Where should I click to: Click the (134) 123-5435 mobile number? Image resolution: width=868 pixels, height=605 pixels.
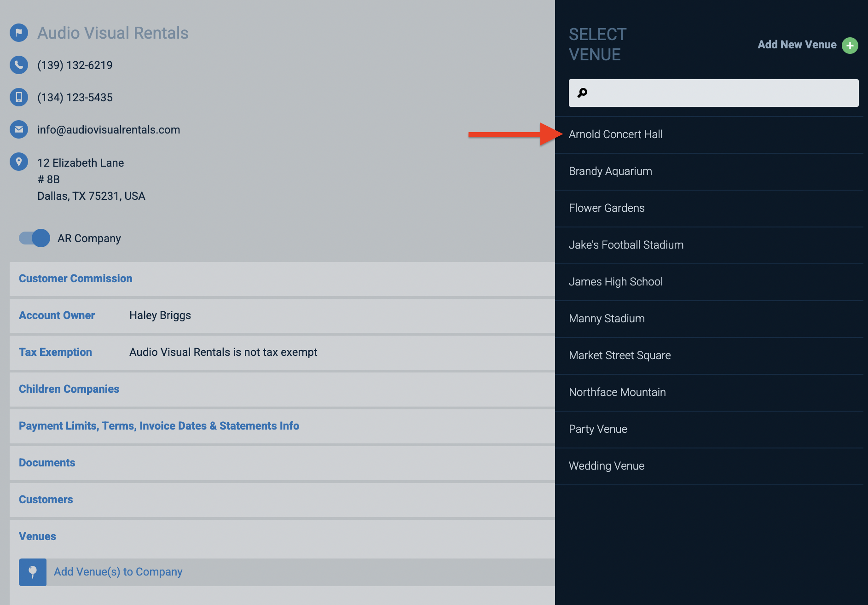pyautogui.click(x=75, y=98)
